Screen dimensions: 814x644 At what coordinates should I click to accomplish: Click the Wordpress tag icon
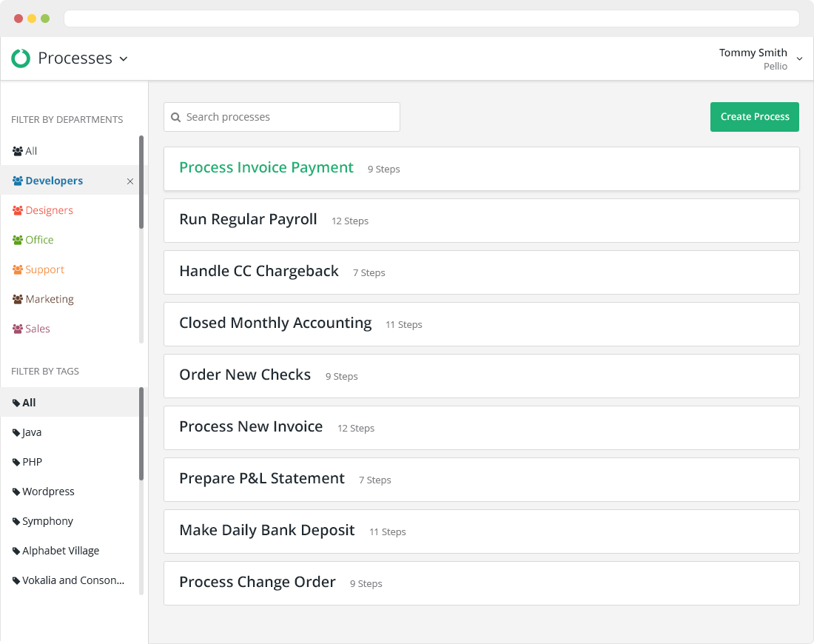16,492
